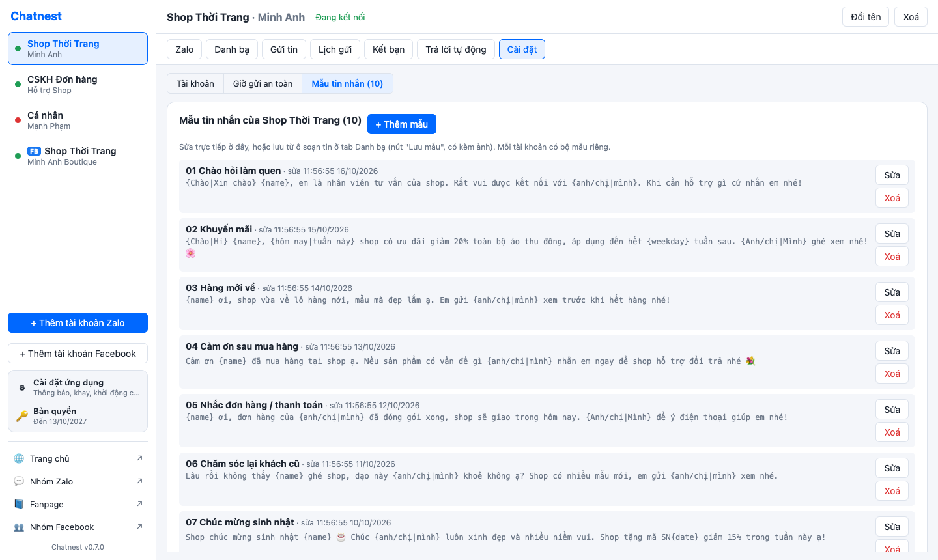The image size is (938, 560).
Task: Select Mẫu tin nhắn (10) sub-tab
Action: 347,83
